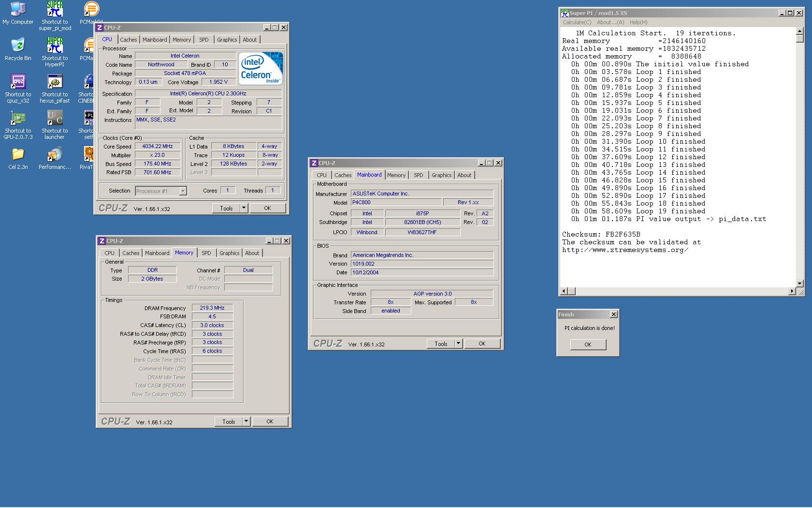Click CAS# Latency 3.0 clocks value
This screenshot has height=508, width=812.
tap(212, 325)
